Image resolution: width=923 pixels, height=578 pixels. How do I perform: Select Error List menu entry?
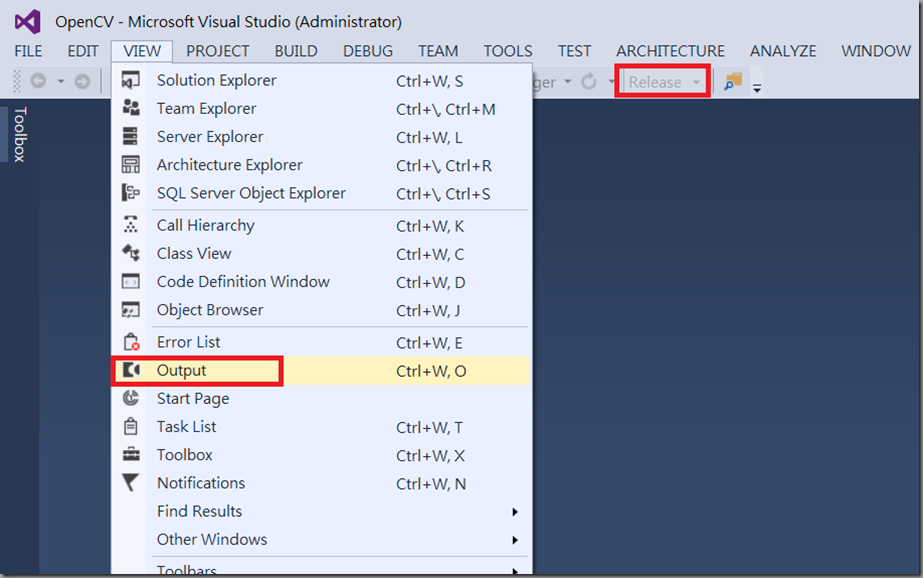[321, 343]
